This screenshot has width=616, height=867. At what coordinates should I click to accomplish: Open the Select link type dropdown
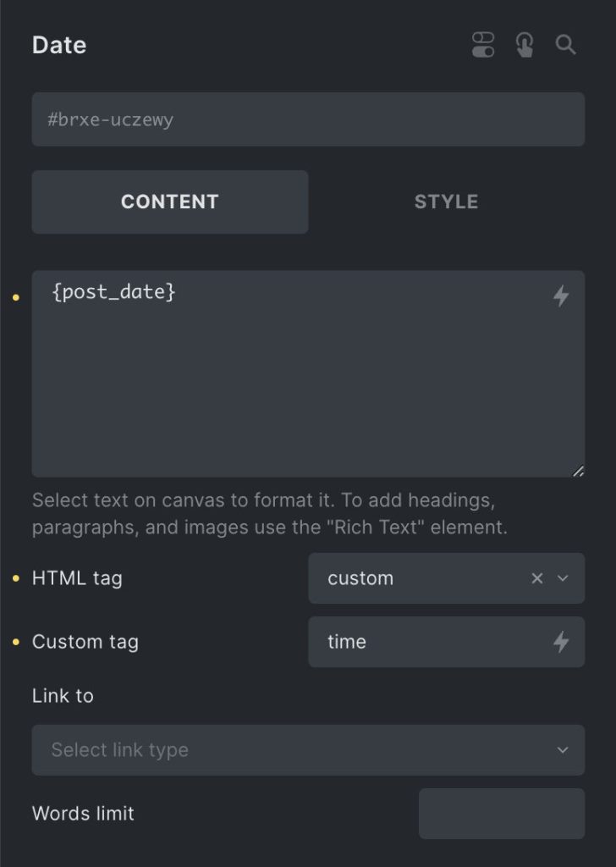click(x=308, y=750)
